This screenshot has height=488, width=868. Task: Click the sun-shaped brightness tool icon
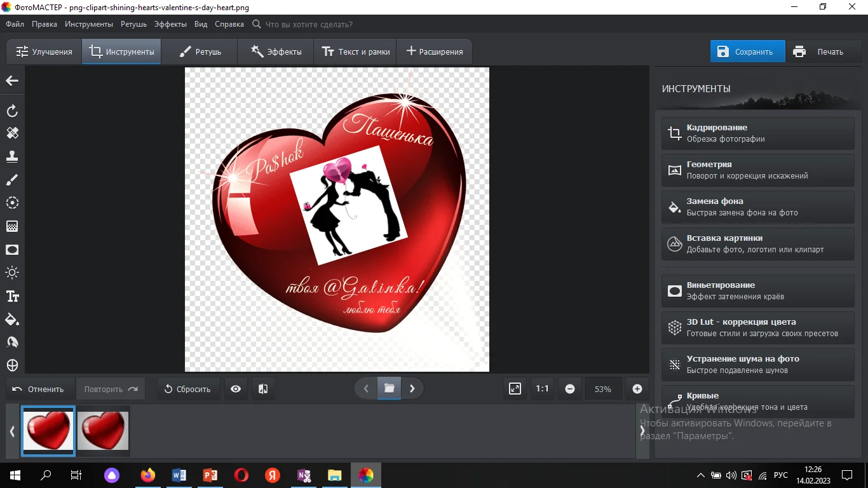(x=12, y=273)
